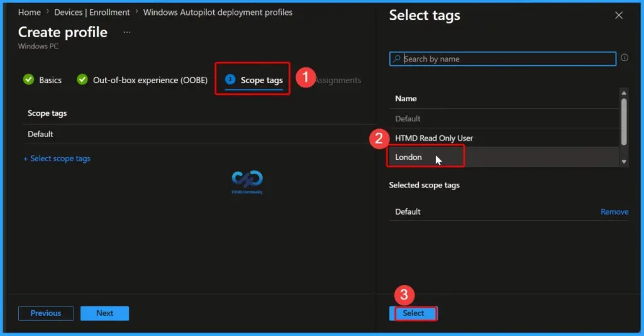Click the Name column header

point(406,99)
